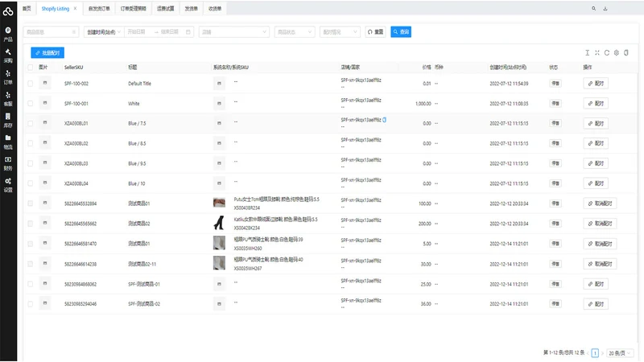The width and height of the screenshot is (644, 362).
Task: Check the row for SKU SPF-100-002
Action: 31,84
